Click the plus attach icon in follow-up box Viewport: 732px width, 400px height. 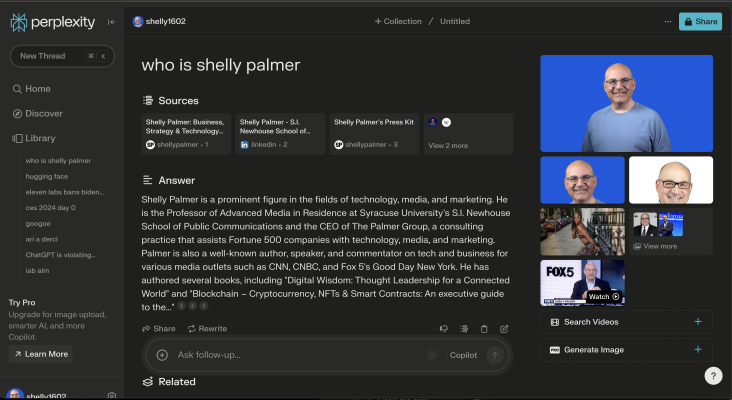[162, 355]
